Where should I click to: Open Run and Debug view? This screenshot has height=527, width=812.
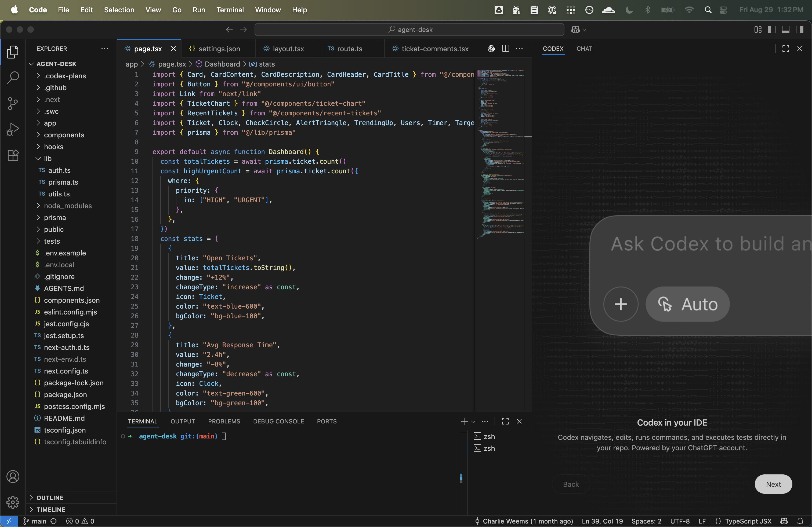pos(13,129)
